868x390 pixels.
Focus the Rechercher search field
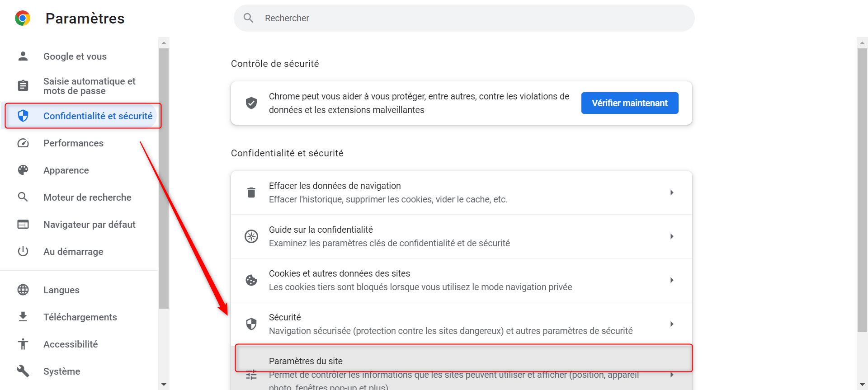(470, 18)
